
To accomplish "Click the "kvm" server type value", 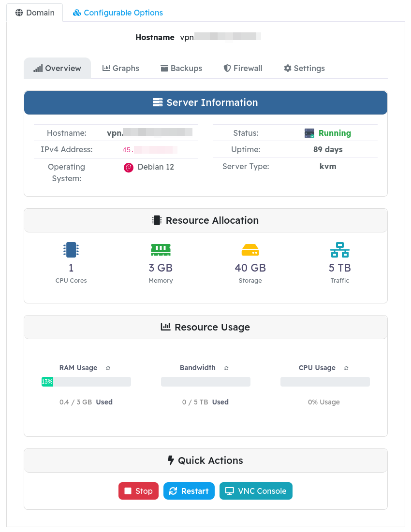I will [x=328, y=166].
